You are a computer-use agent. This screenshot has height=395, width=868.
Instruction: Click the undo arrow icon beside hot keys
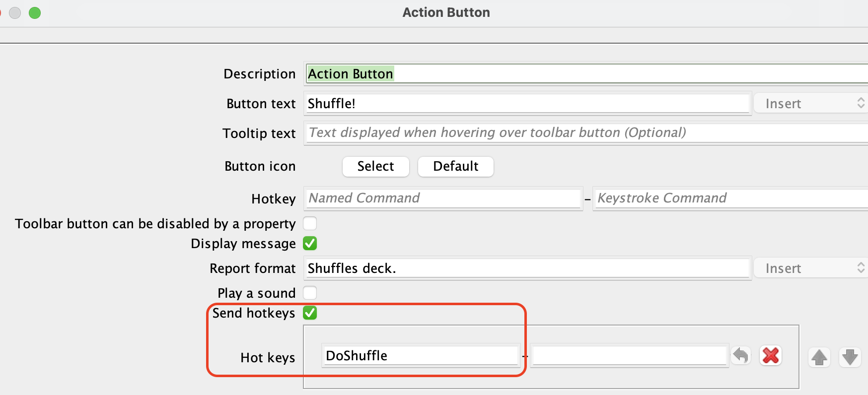coord(740,356)
